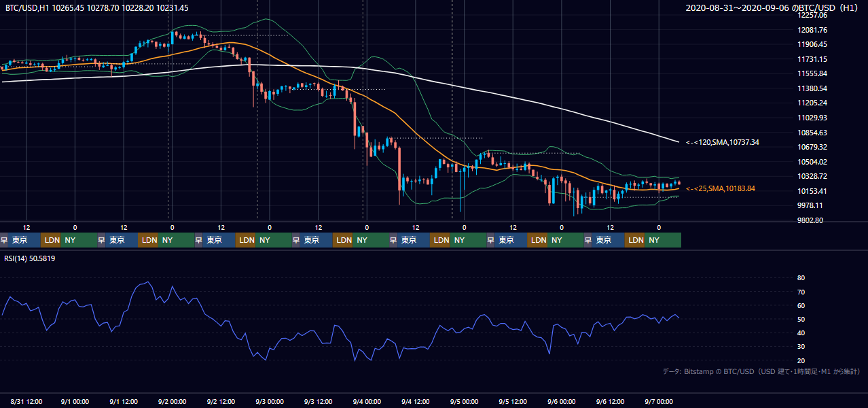Pick the 9/3 12:00 date label

(318, 402)
